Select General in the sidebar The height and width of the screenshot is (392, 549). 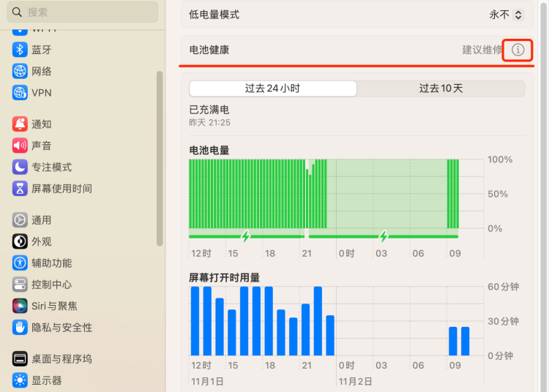tap(41, 220)
